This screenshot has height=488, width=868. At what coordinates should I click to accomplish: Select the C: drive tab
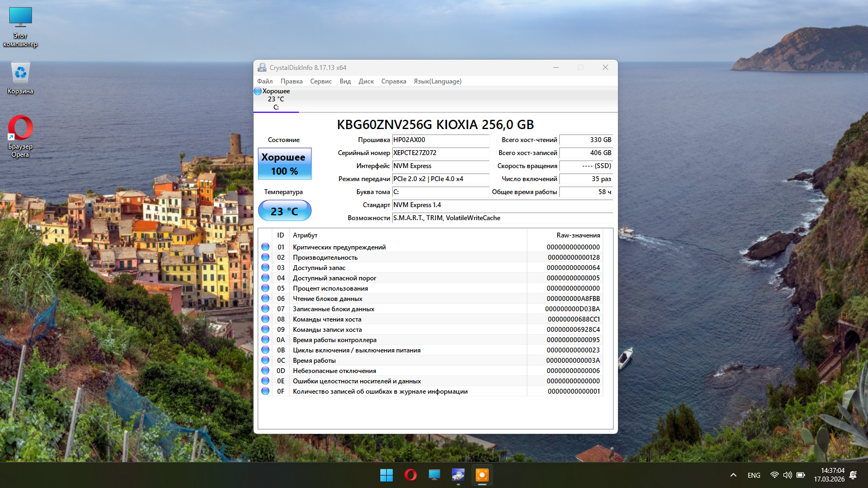[276, 99]
